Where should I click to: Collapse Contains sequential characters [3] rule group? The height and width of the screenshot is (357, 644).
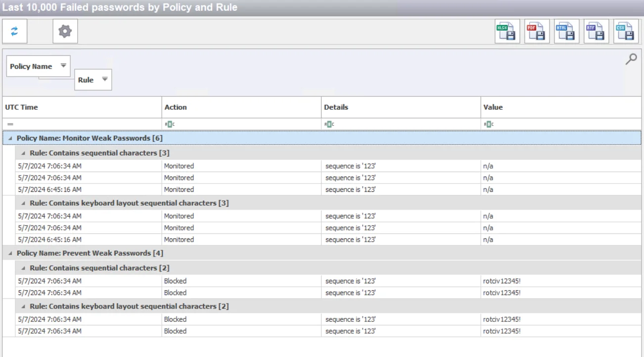click(x=23, y=153)
